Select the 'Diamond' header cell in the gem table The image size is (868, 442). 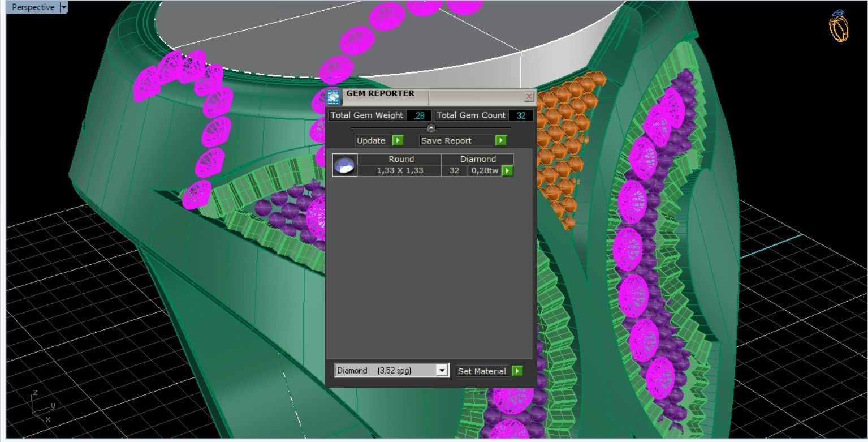(478, 159)
